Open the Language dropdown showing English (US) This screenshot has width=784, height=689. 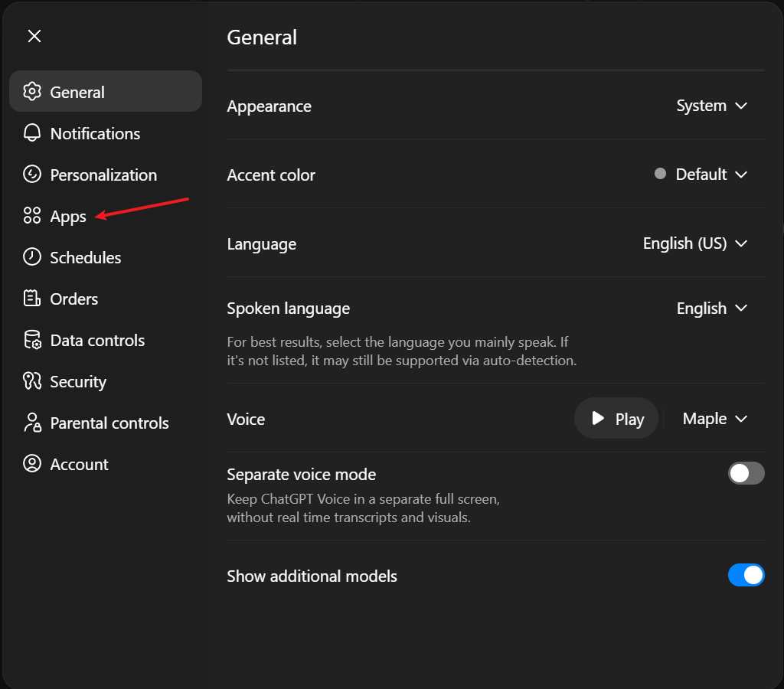coord(694,243)
